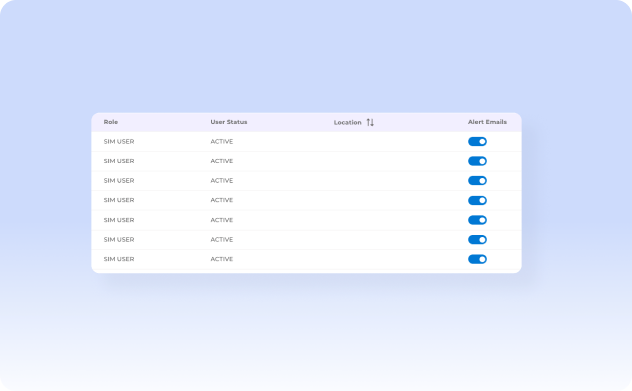
Task: Toggle Alert Emails switch in first row
Action: coord(477,141)
